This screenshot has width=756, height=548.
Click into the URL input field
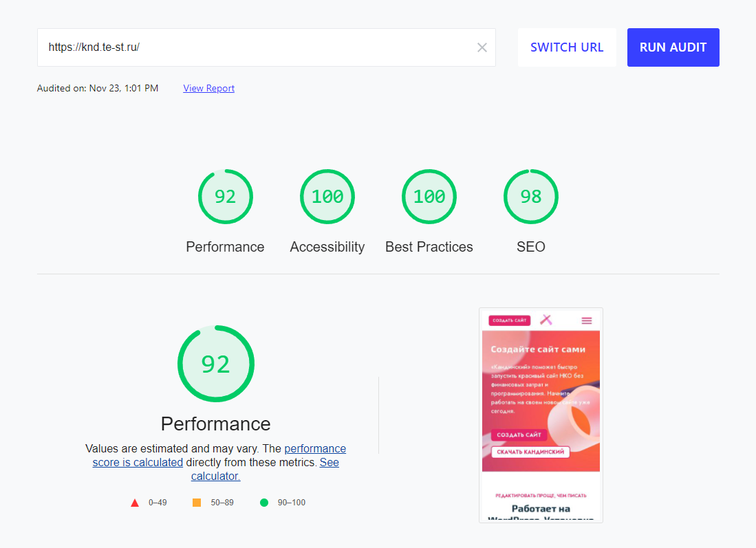point(255,47)
